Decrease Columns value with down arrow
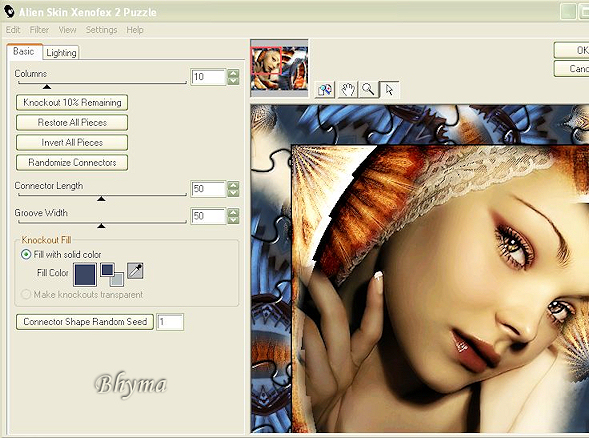 [233, 81]
